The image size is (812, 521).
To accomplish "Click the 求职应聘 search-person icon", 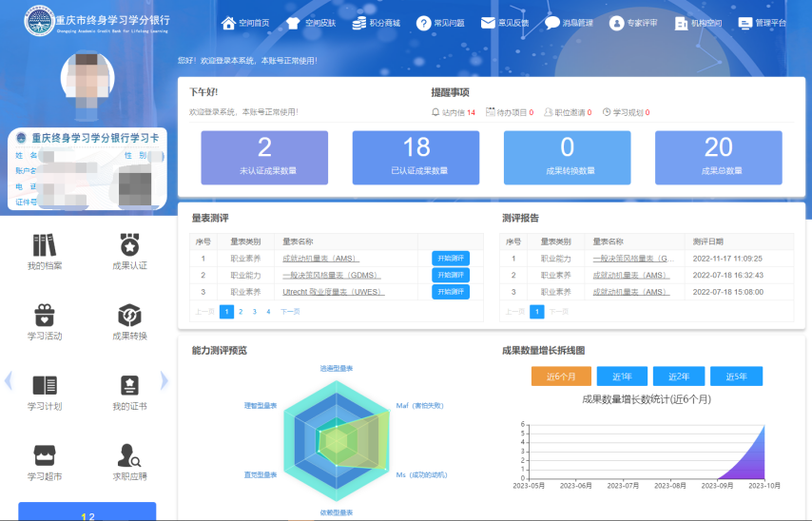I will click(x=129, y=454).
